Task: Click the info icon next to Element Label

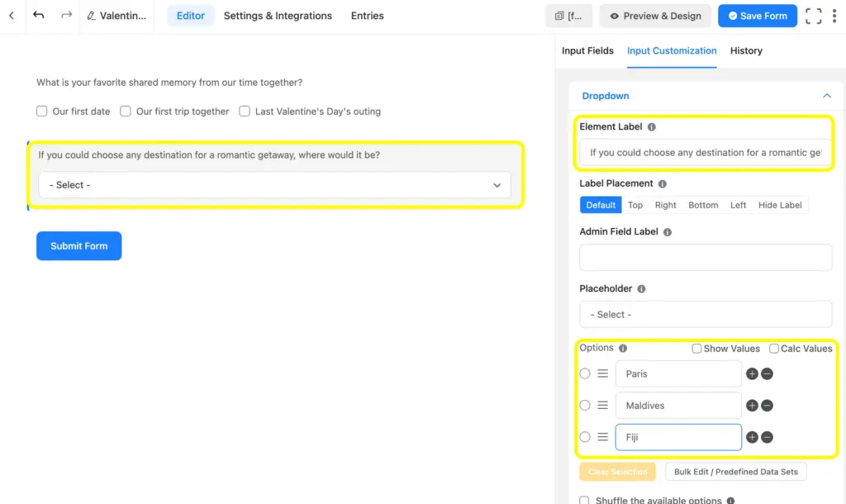Action: [x=654, y=126]
